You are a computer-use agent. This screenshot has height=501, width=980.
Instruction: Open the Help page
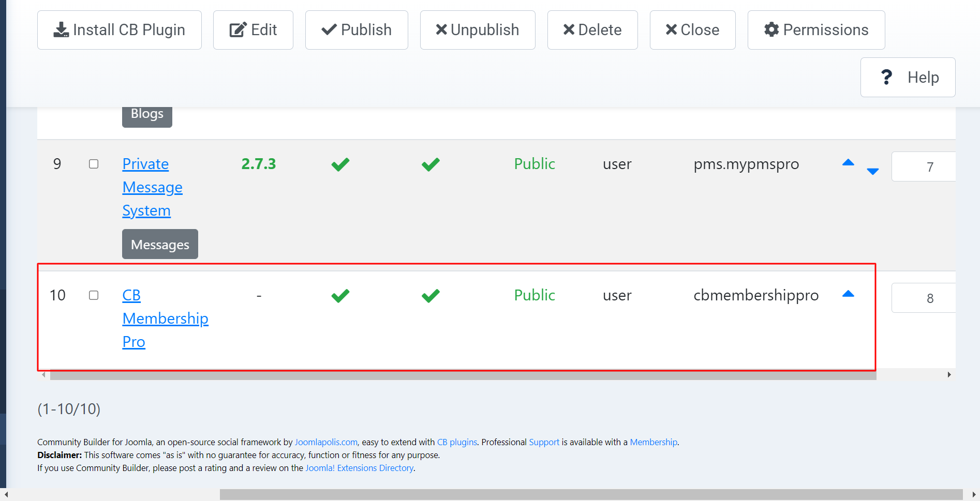click(x=908, y=77)
